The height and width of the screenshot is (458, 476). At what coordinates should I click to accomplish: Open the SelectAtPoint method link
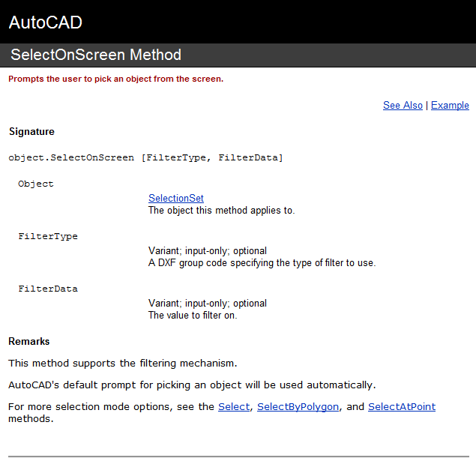[402, 407]
